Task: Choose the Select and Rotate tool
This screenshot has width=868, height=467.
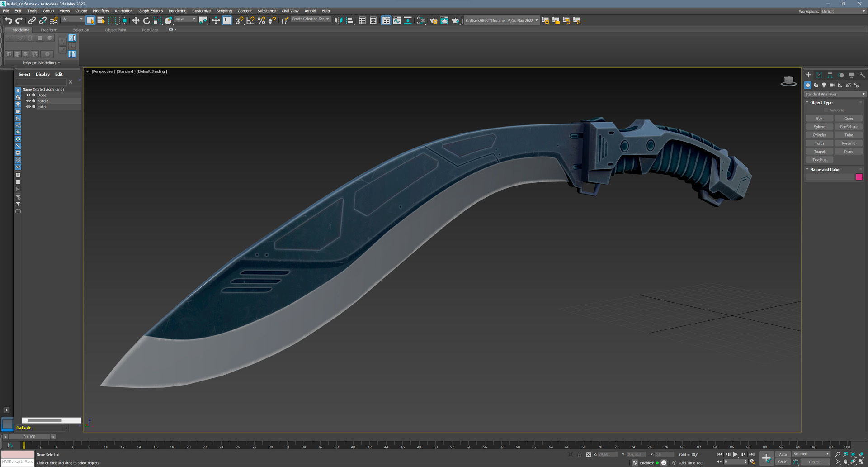Action: coord(146,20)
